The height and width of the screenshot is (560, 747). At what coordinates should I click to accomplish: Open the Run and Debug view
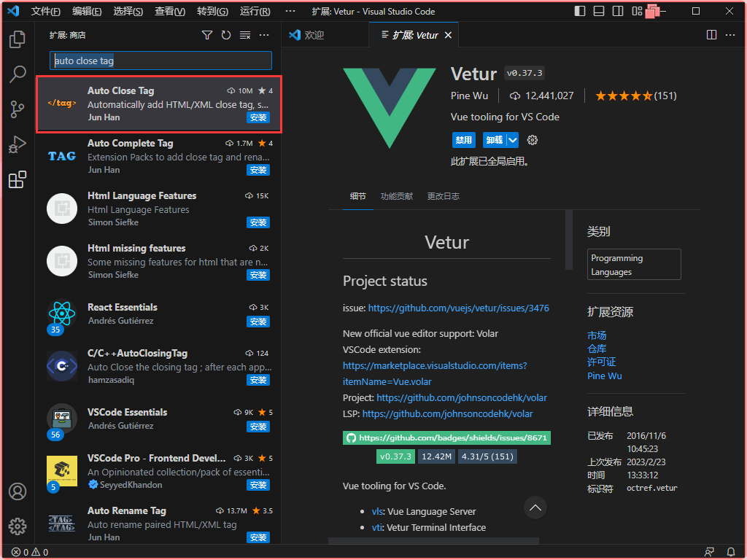[18, 144]
